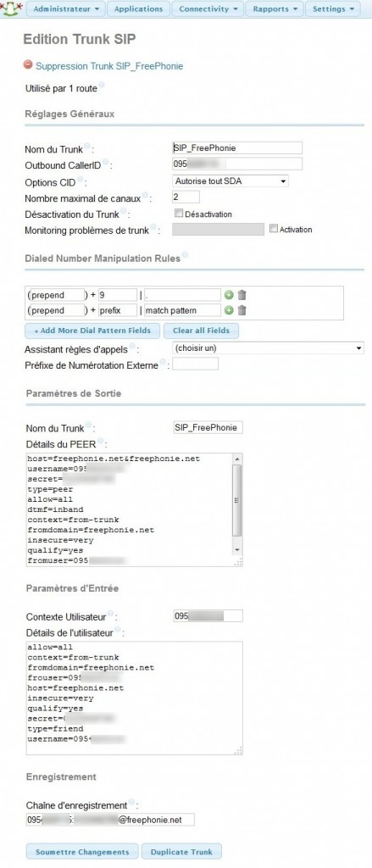Click the green add icon on second dial rule

[229, 310]
